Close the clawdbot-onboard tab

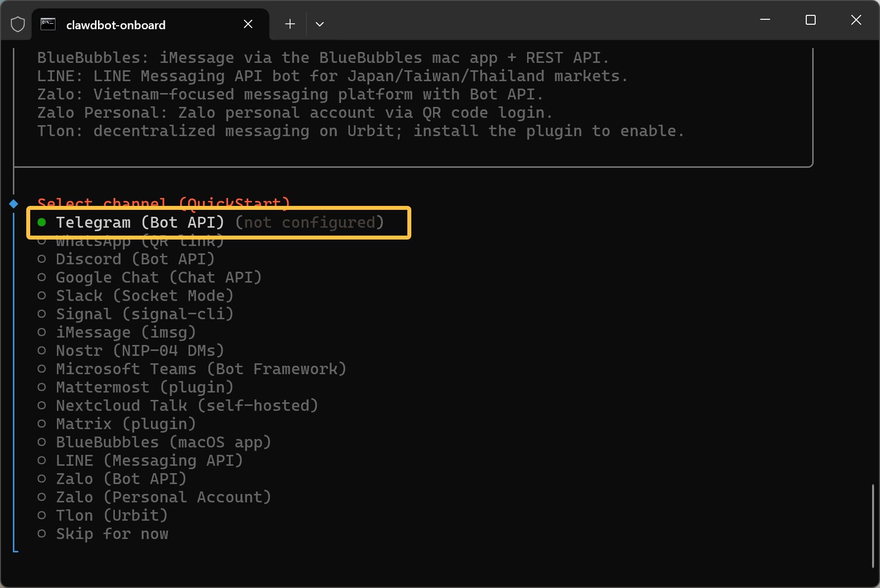click(248, 24)
